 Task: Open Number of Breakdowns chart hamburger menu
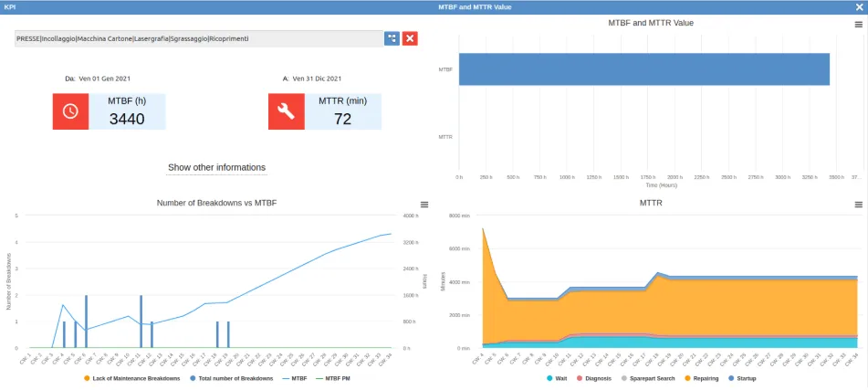click(424, 205)
